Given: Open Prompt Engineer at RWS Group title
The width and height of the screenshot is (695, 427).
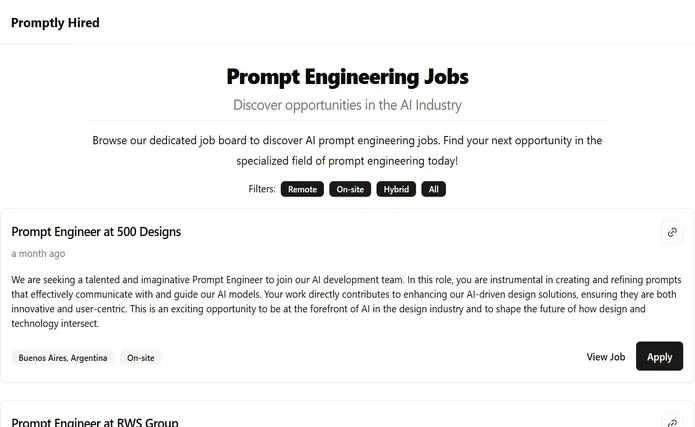Looking at the screenshot, I should (95, 422).
